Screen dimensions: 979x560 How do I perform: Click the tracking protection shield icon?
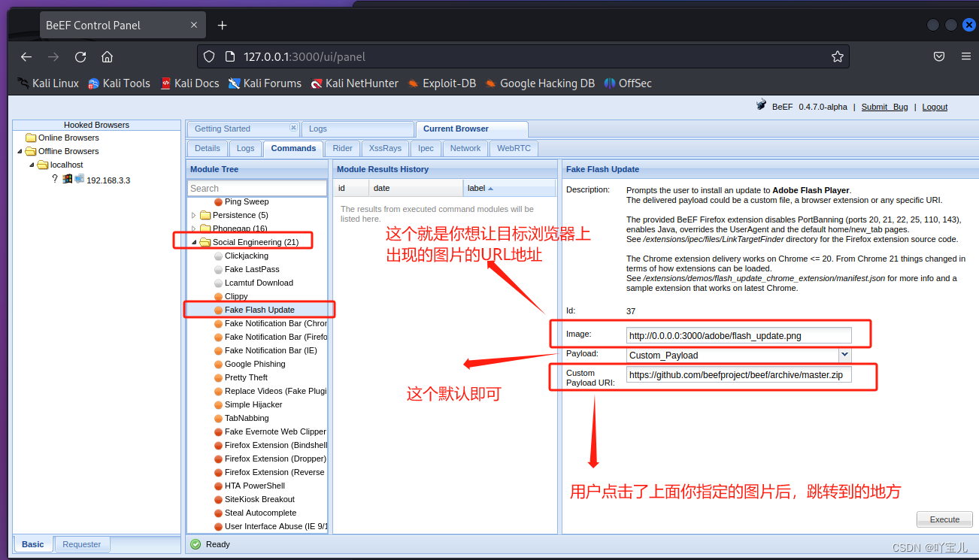pyautogui.click(x=211, y=56)
